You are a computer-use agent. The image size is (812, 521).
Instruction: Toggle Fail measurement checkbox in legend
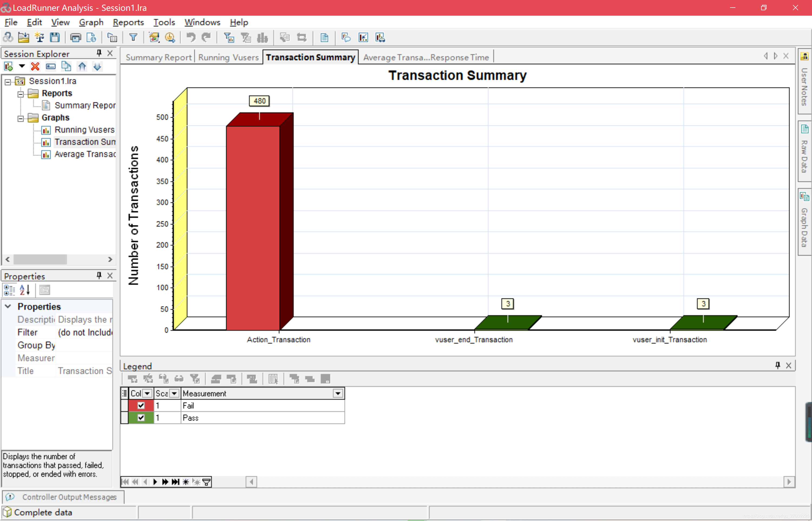pos(140,405)
